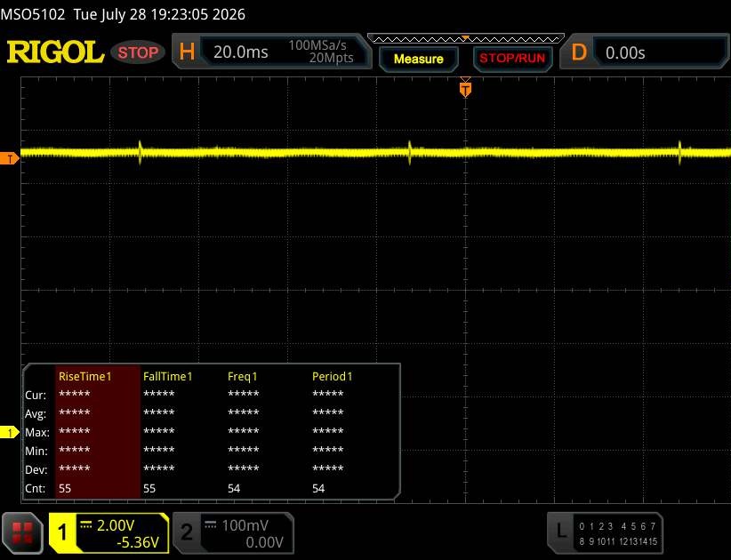Open the delay D label
The image size is (731, 560).
click(x=579, y=52)
